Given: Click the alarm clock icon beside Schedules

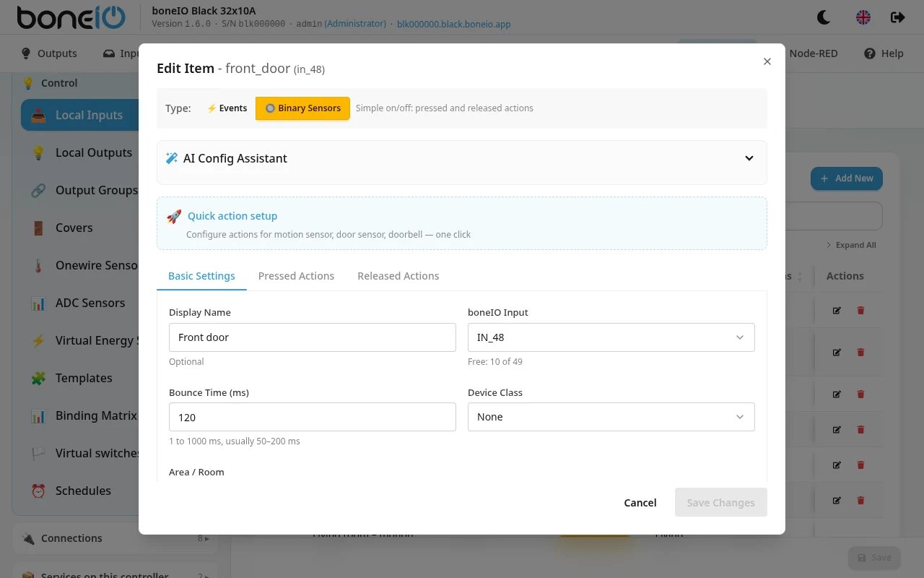Looking at the screenshot, I should tap(38, 491).
